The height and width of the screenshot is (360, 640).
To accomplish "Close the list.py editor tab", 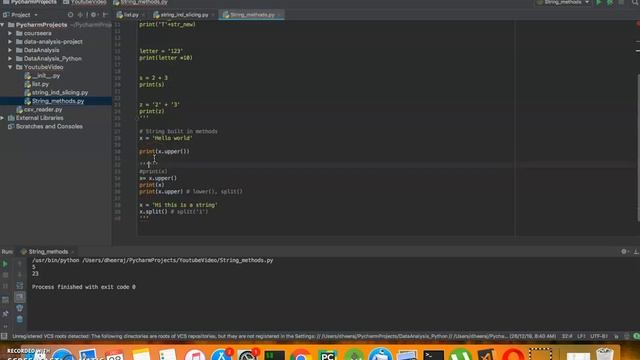I will click(x=143, y=15).
